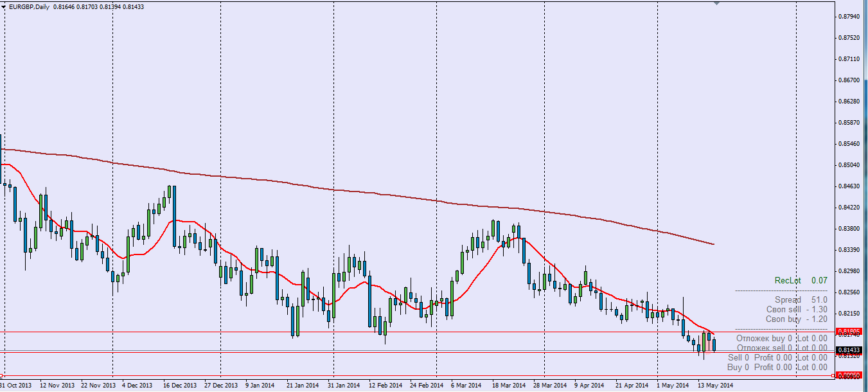Screen dimensions: 868x392
Task: Click the 6 Mar 2014 date label
Action: (x=466, y=386)
